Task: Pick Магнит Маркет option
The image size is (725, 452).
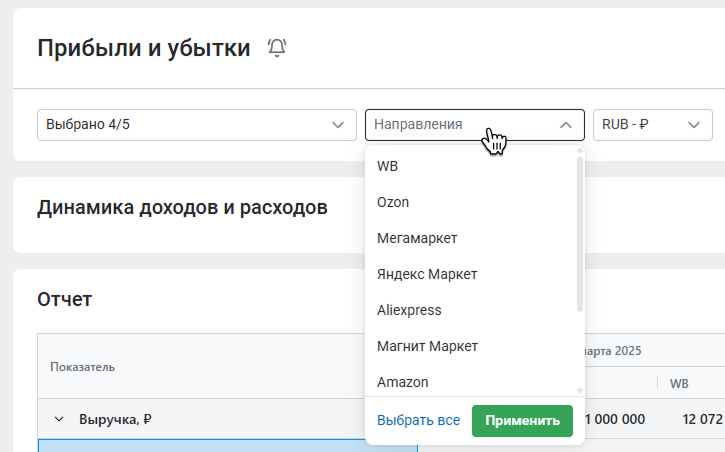Action: [x=471, y=346]
